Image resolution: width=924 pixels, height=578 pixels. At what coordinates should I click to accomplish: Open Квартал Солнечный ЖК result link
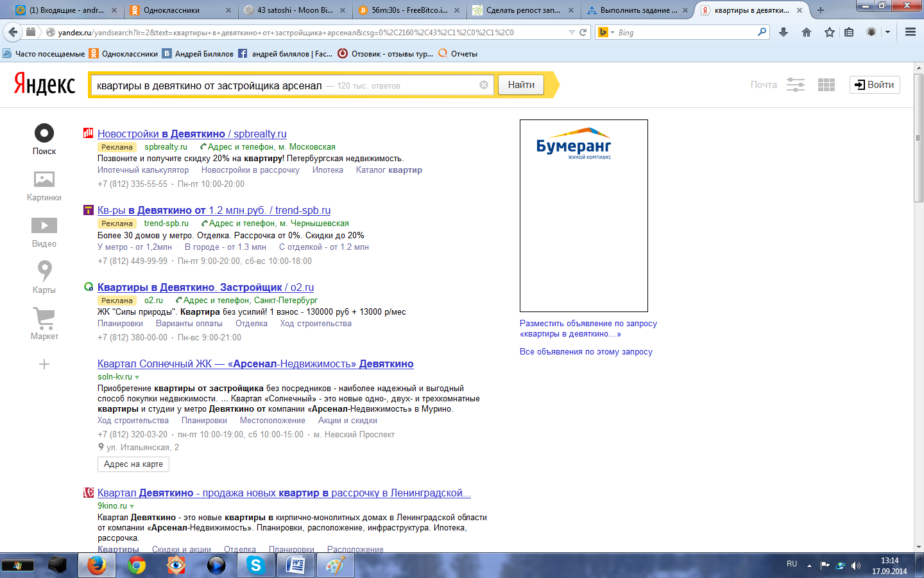click(255, 363)
